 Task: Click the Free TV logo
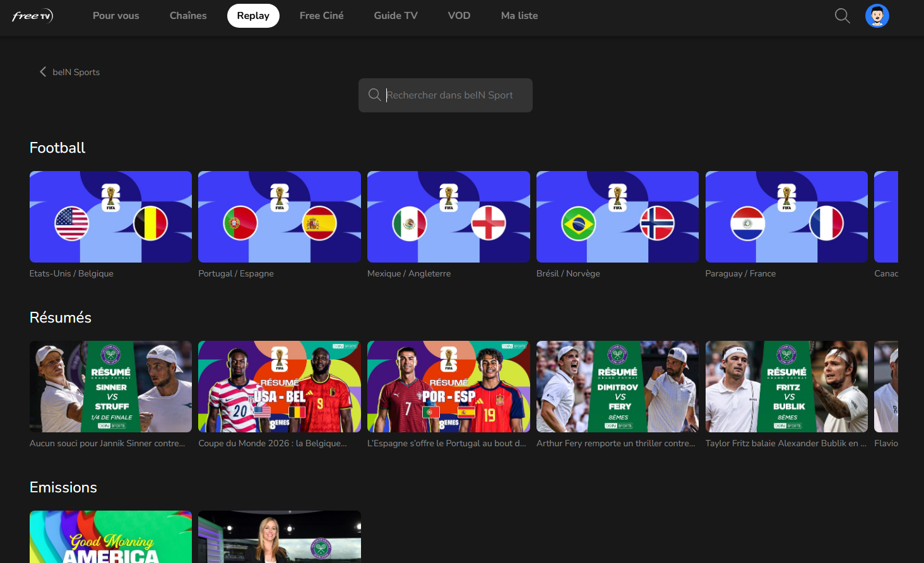(32, 16)
